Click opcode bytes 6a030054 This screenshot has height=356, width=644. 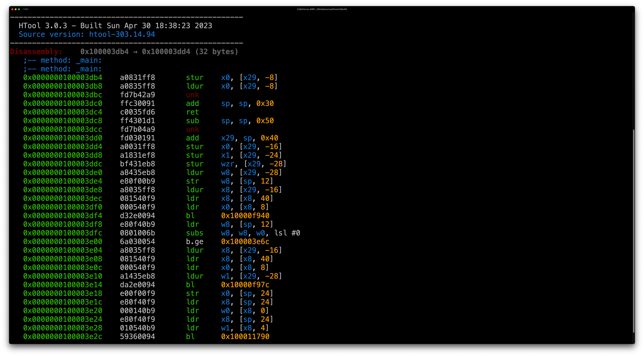[x=138, y=241]
